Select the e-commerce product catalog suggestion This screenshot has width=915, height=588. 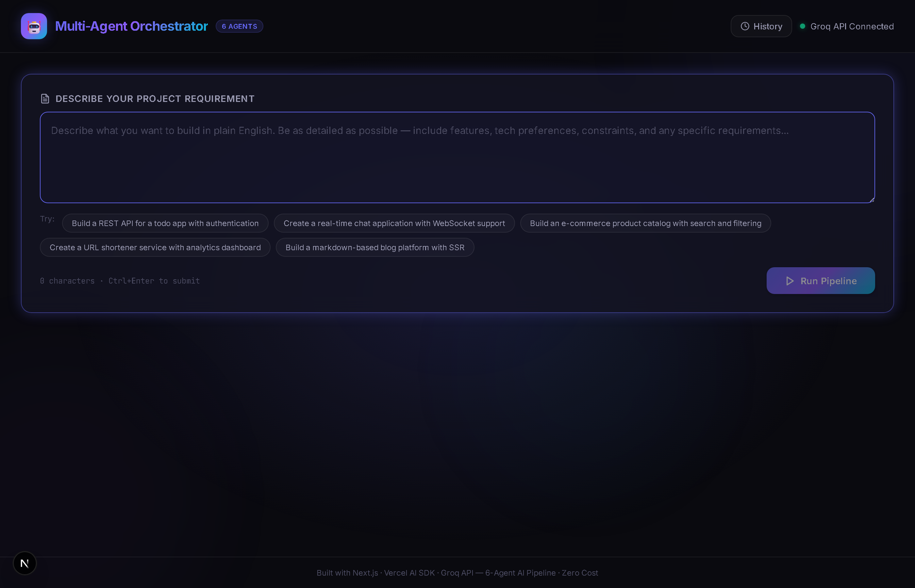(x=645, y=223)
